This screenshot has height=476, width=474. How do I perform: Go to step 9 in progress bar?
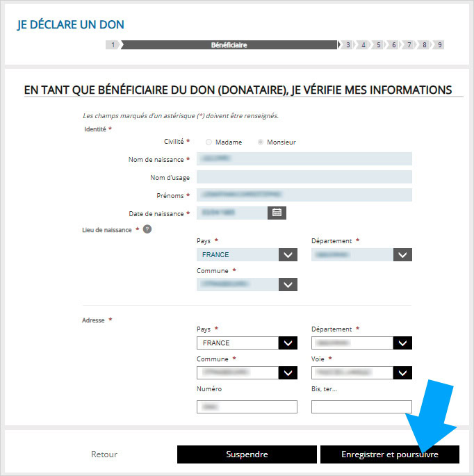click(x=439, y=45)
